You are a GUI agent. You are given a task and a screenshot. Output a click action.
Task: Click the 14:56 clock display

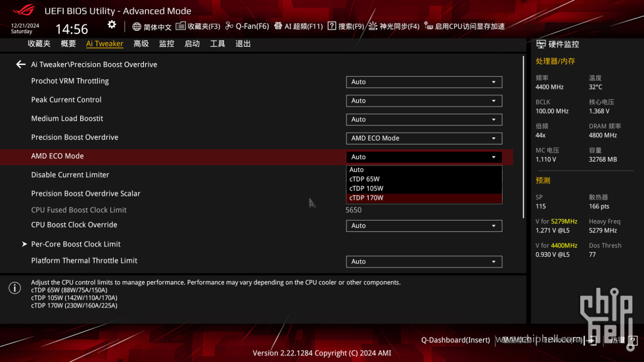click(x=72, y=29)
